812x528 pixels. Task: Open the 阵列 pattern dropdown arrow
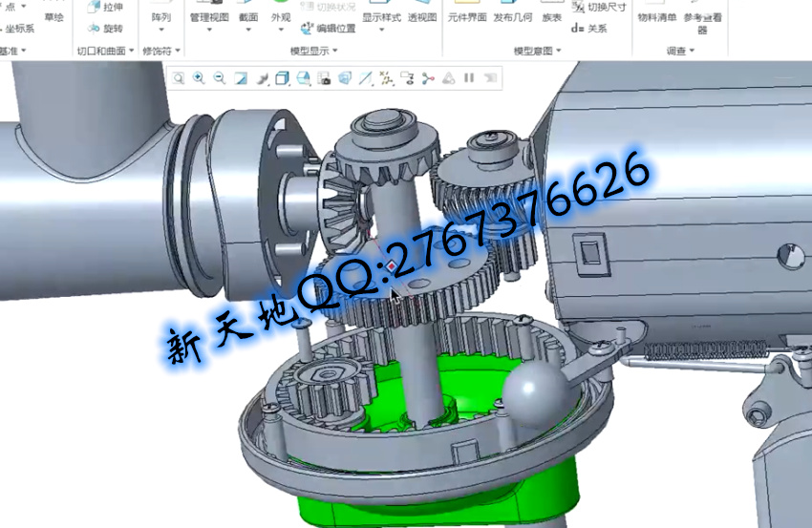160,31
